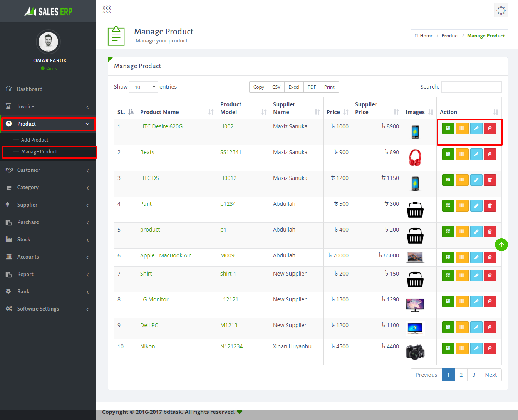Export the table as CSV
Image resolution: width=518 pixels, height=420 pixels.
click(276, 87)
